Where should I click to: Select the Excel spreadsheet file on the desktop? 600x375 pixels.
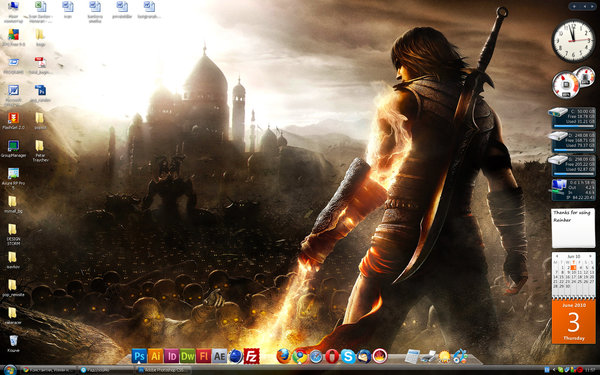(40, 11)
